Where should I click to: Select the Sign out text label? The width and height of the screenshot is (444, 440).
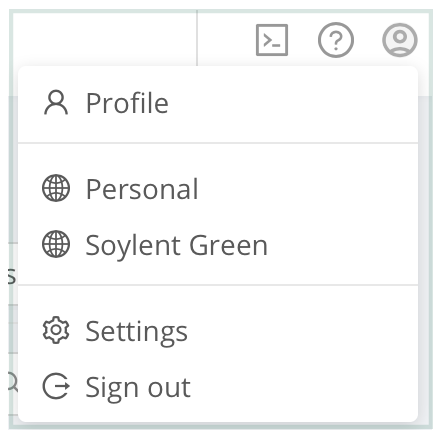(138, 388)
